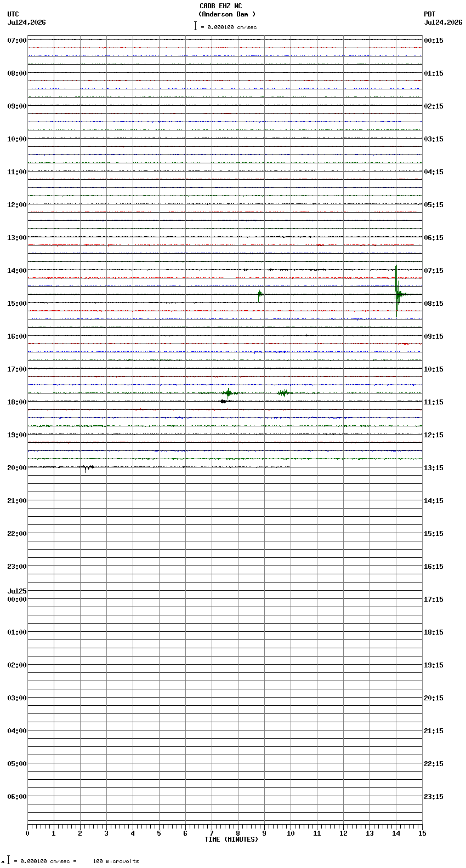The height and width of the screenshot is (868, 466).
Task: Click the 11:15 PDT row label
Action: click(x=434, y=402)
